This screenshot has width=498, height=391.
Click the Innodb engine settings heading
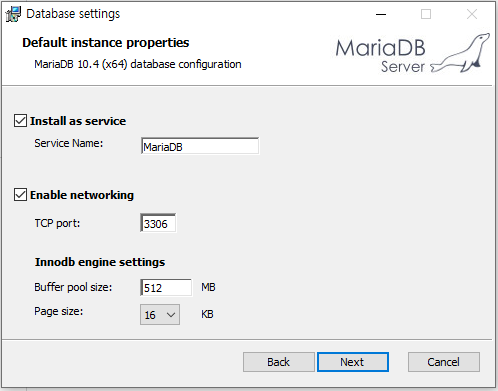[x=100, y=262]
